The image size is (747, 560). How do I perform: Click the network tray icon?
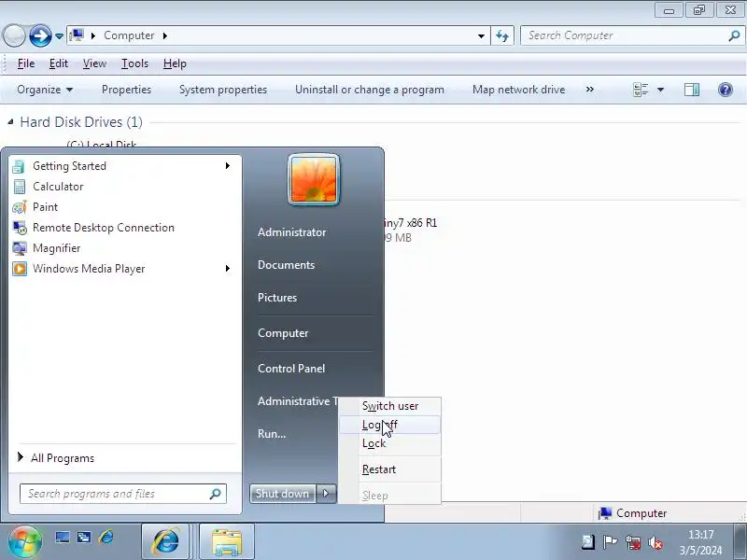click(633, 542)
